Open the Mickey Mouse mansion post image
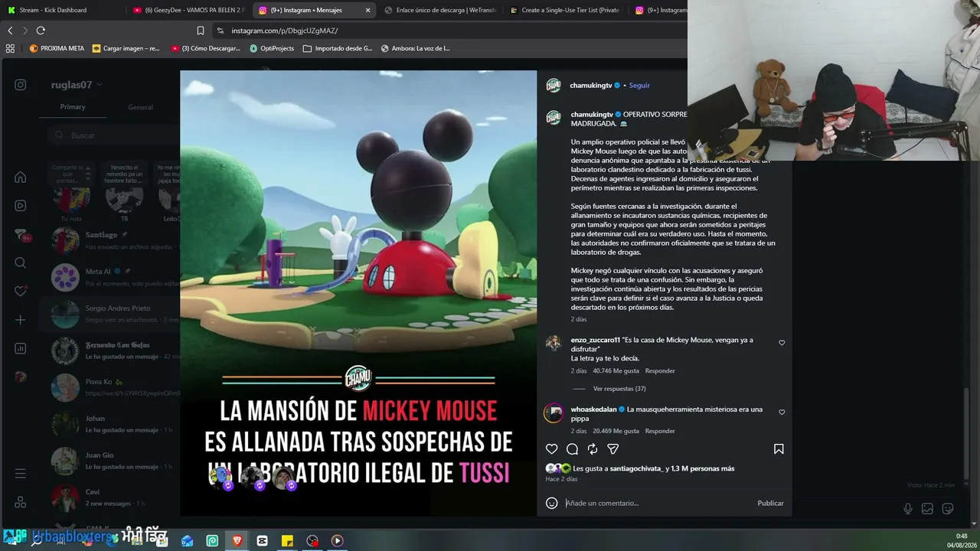Image resolution: width=980 pixels, height=551 pixels. pyautogui.click(x=358, y=293)
